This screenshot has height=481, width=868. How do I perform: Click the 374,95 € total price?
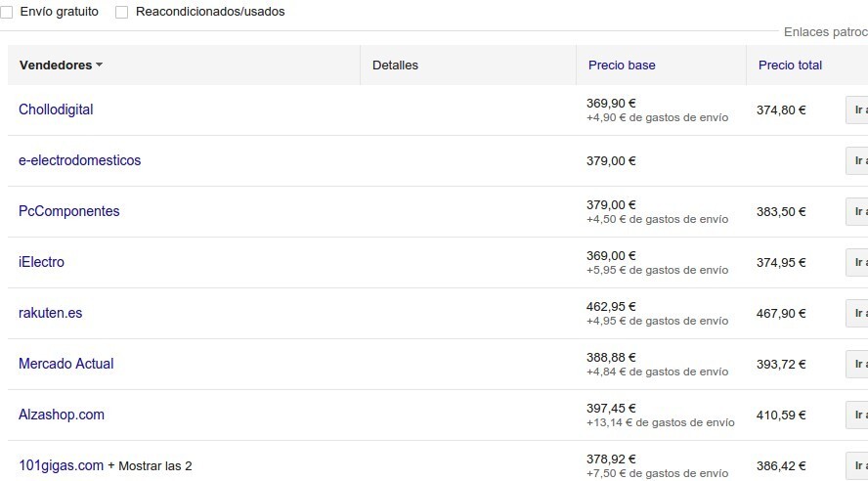[x=781, y=263]
